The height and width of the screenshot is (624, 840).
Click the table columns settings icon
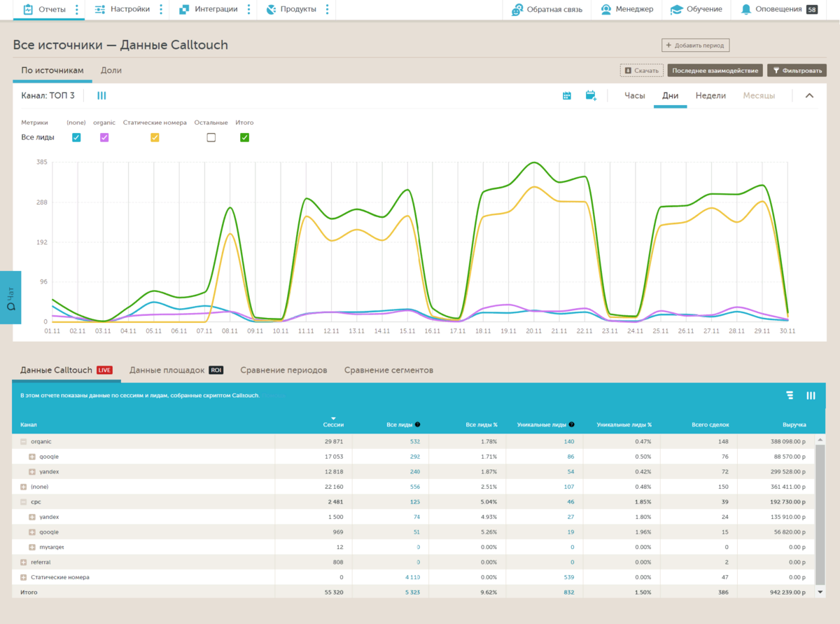[x=811, y=396]
